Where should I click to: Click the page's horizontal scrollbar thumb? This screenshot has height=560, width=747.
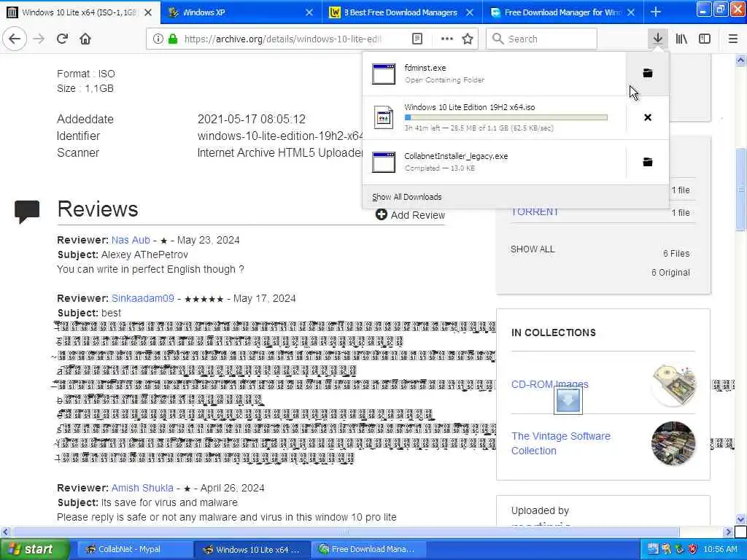(x=346, y=532)
